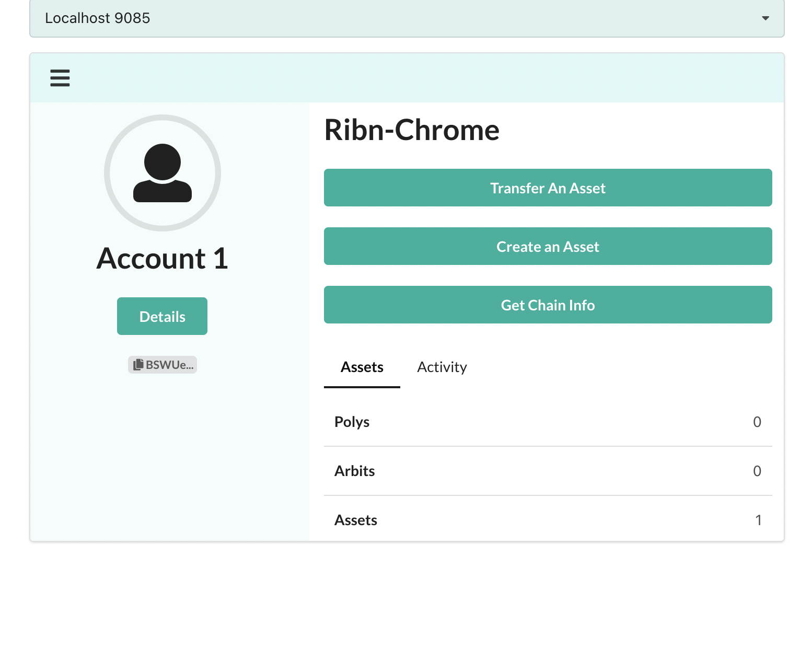Click the Arbits value of 0
Viewport: 812px width, 672px height.
pos(757,471)
